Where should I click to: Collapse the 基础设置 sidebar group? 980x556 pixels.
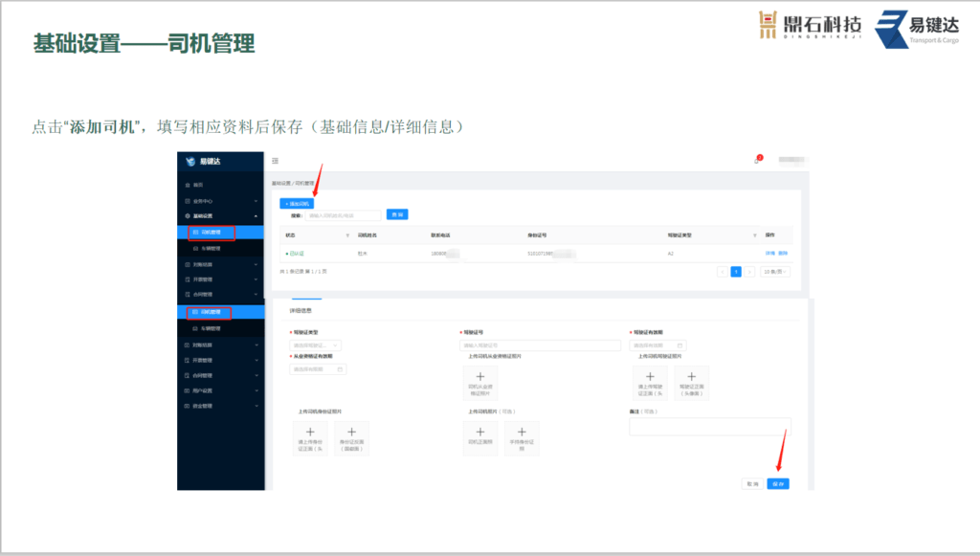pos(221,216)
